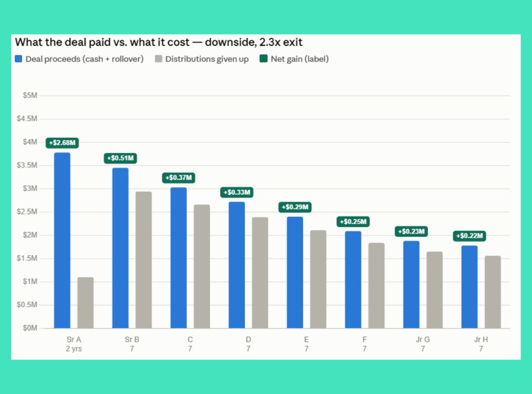
Task: Click the $4.5M y-axis label
Action: point(27,119)
